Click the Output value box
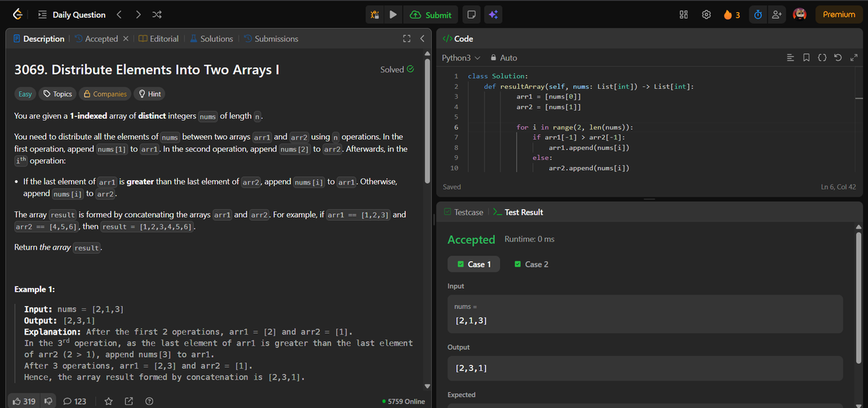The image size is (868, 408). pyautogui.click(x=645, y=368)
